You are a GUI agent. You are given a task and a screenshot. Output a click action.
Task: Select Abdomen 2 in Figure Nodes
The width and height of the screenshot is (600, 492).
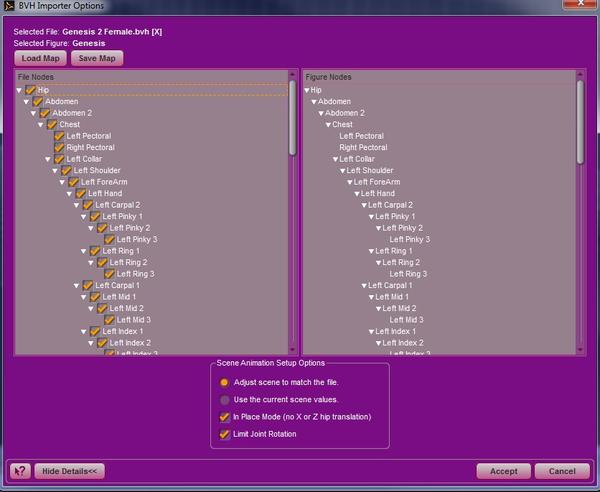coord(345,113)
